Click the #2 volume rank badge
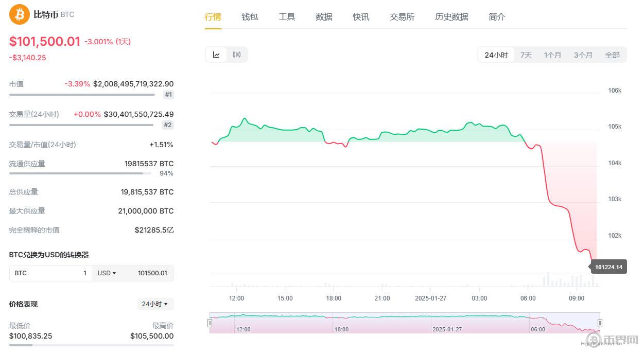This screenshot has width=644, height=354. [168, 125]
